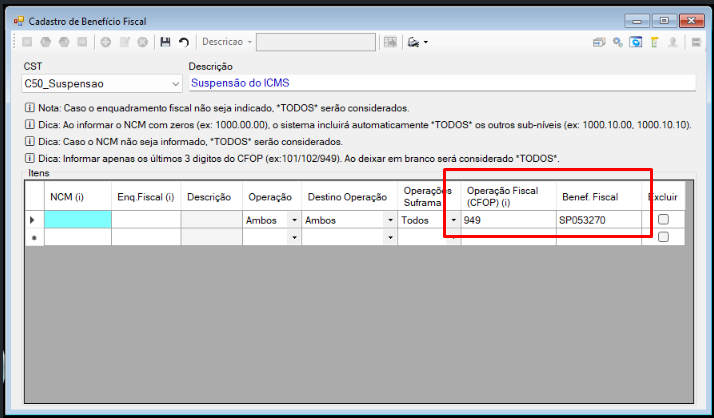Click the Descricao search text box

316,42
